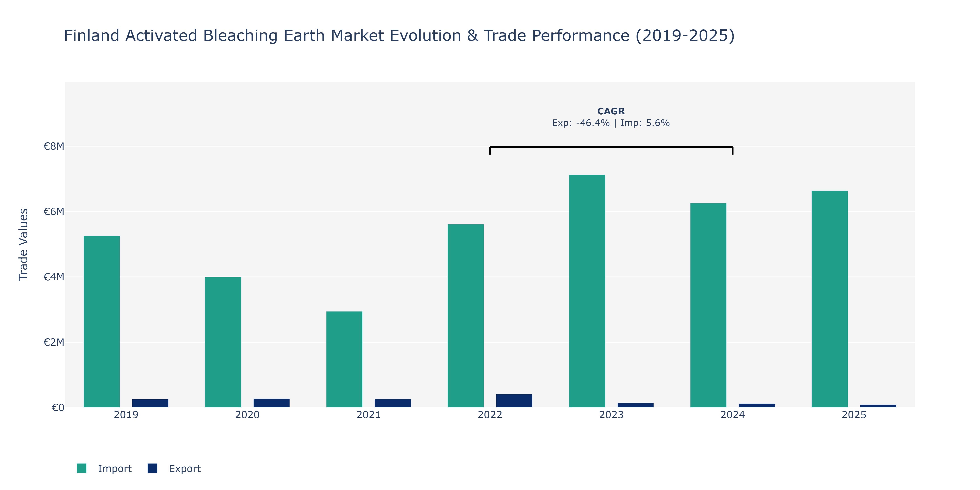Image resolution: width=980 pixels, height=490 pixels.
Task: Select the 2019 Export bar
Action: pos(150,403)
